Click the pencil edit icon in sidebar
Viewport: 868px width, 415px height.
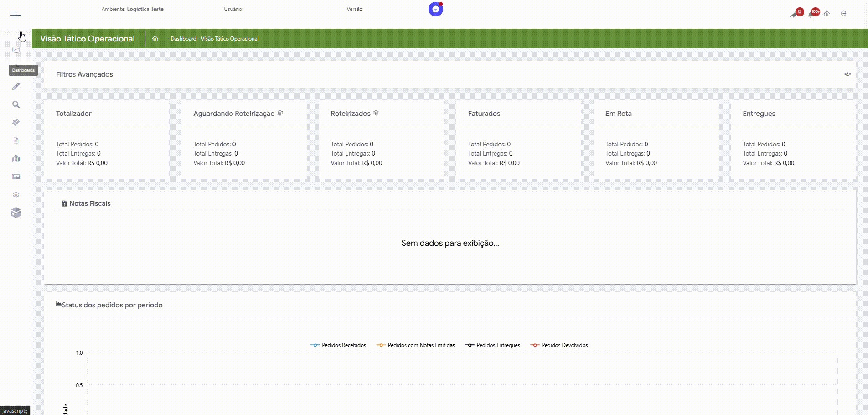[16, 86]
